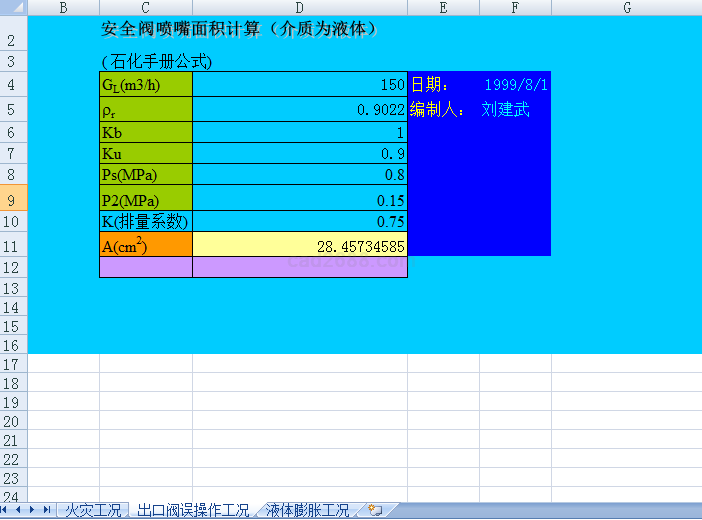Select the density cell showing 0.9022
The width and height of the screenshot is (702, 520).
[x=299, y=110]
